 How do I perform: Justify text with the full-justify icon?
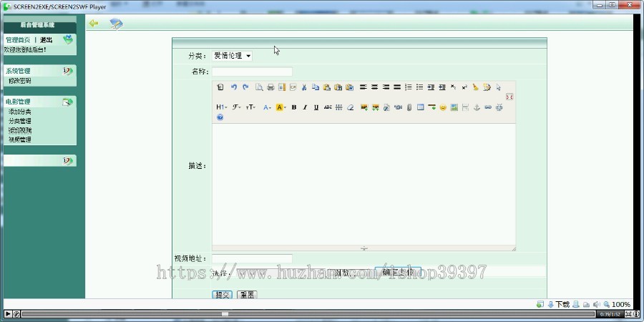click(x=396, y=87)
